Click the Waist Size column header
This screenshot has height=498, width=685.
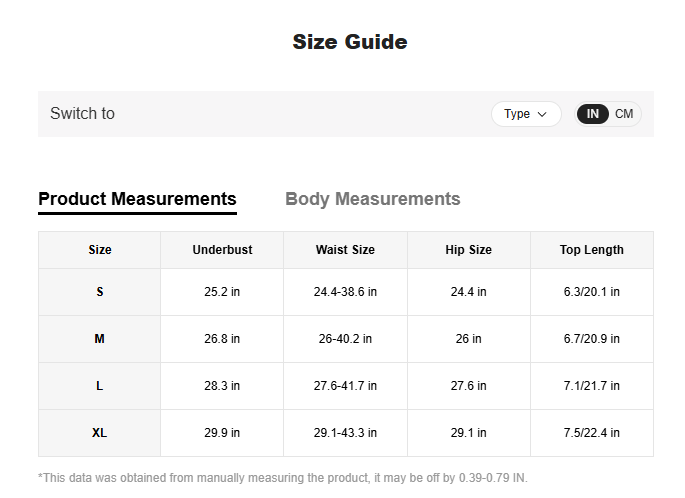click(x=345, y=250)
